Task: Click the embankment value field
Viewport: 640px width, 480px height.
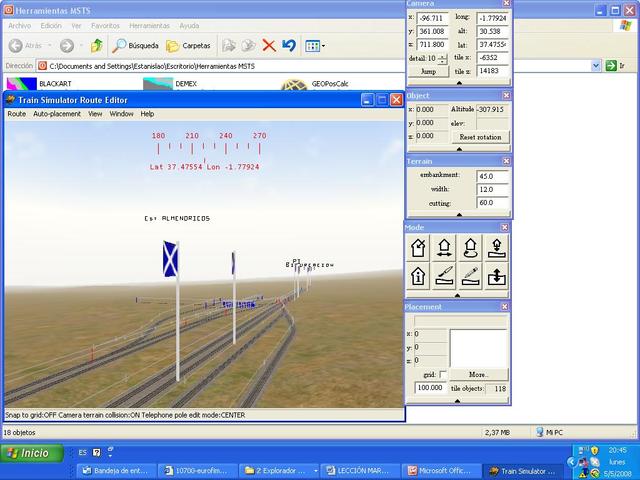Action: (492, 176)
